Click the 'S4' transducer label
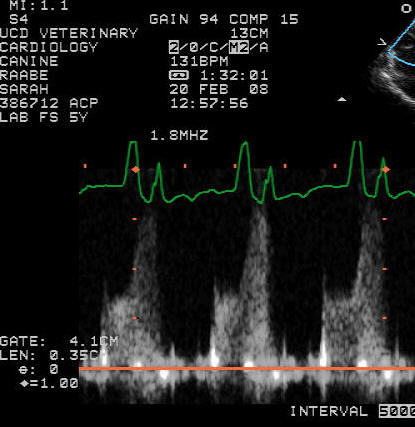Image resolution: width=415 pixels, height=427 pixels. click(19, 19)
